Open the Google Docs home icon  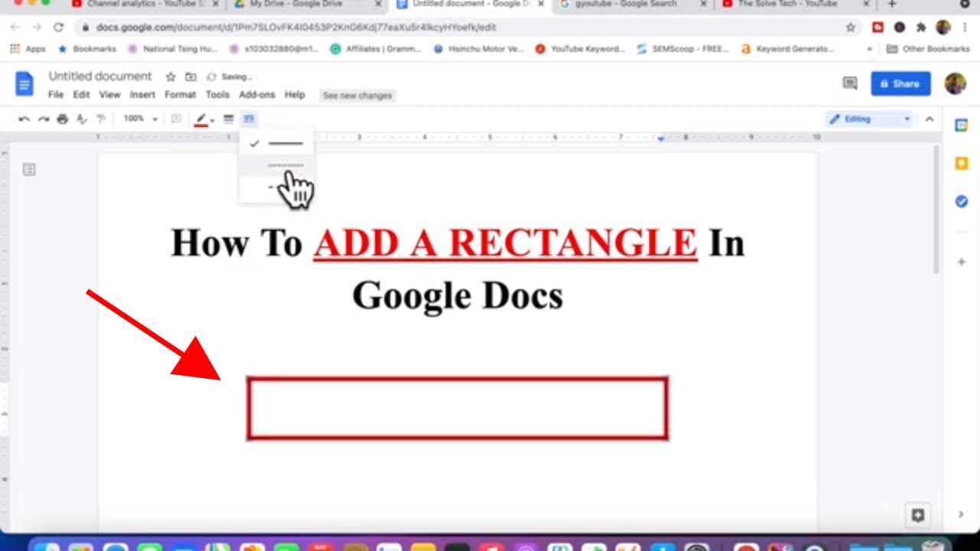pos(24,83)
